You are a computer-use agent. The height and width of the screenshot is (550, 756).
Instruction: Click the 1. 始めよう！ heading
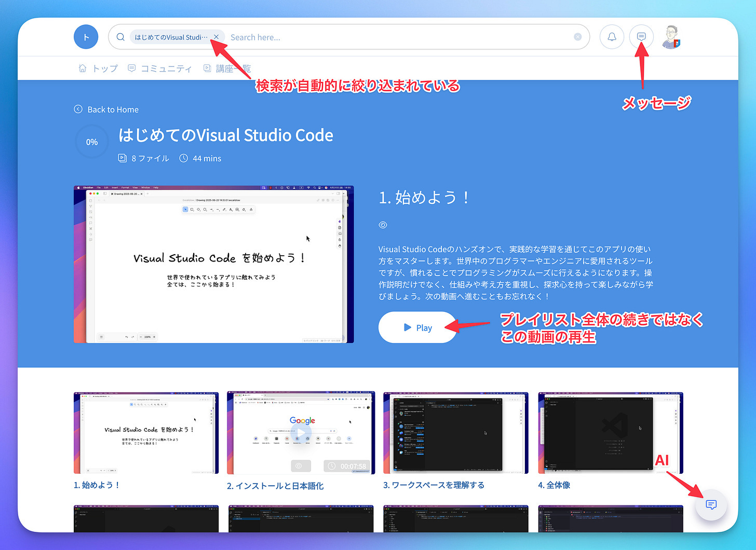[x=425, y=198]
